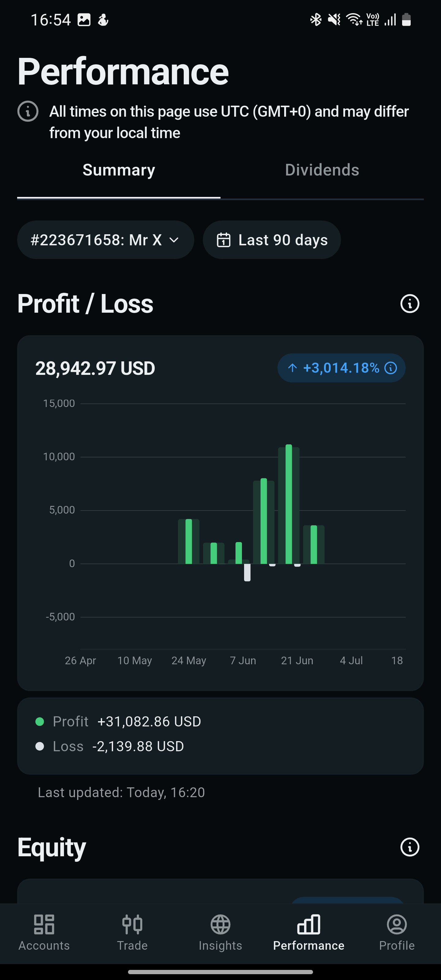The height and width of the screenshot is (980, 441).
Task: Tap the Profit / Loss info icon
Action: point(410,303)
